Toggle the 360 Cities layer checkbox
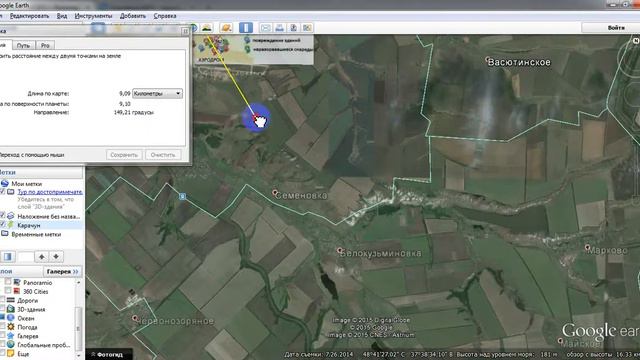This screenshot has height=360, width=640. pyautogui.click(x=8, y=291)
